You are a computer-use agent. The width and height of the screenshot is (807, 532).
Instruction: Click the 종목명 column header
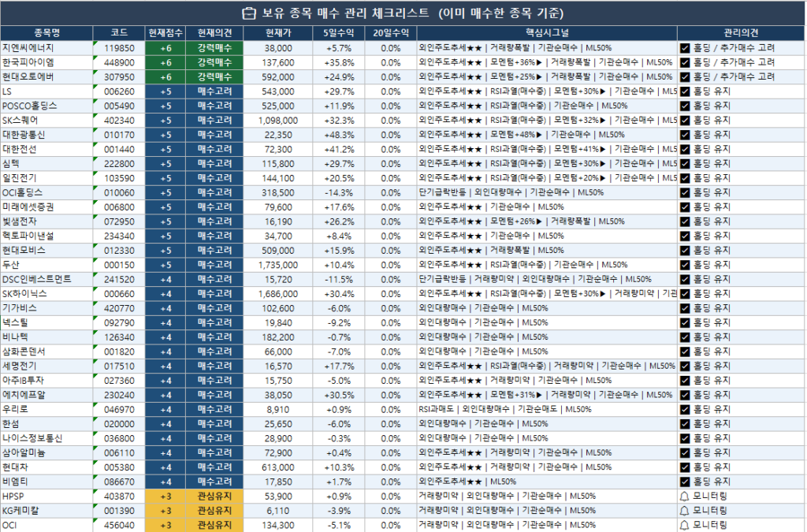pyautogui.click(x=46, y=33)
